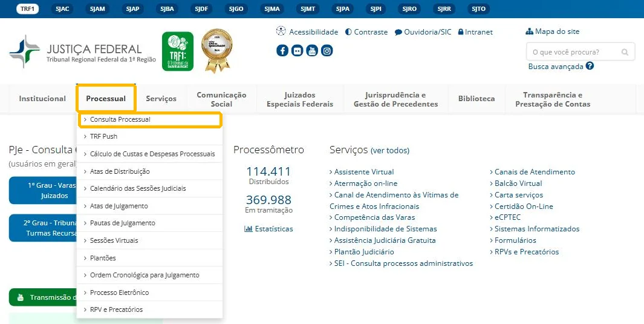Viewport: 644px width, 324px height.
Task: Select the SJGO section tab
Action: (x=236, y=8)
